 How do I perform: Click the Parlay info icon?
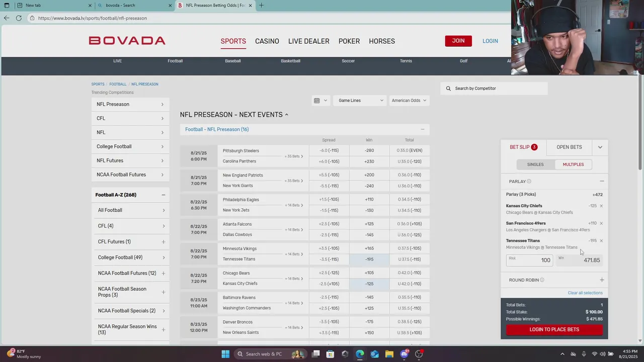pyautogui.click(x=529, y=182)
